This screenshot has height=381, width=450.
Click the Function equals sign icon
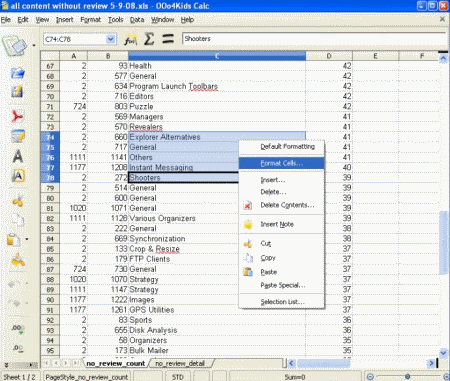click(168, 39)
